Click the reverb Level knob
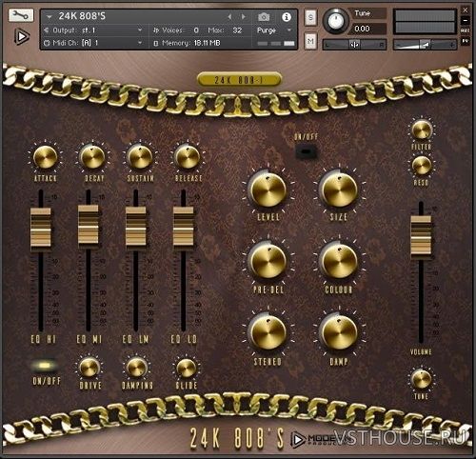The height and width of the screenshot is (459, 476). (268, 190)
